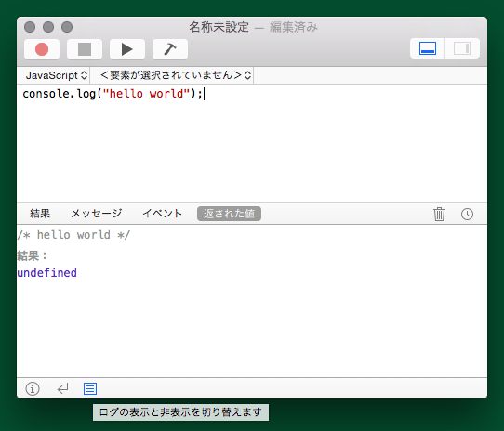Toggle log display with the list icon
Image resolution: width=504 pixels, height=431 pixels.
click(90, 388)
